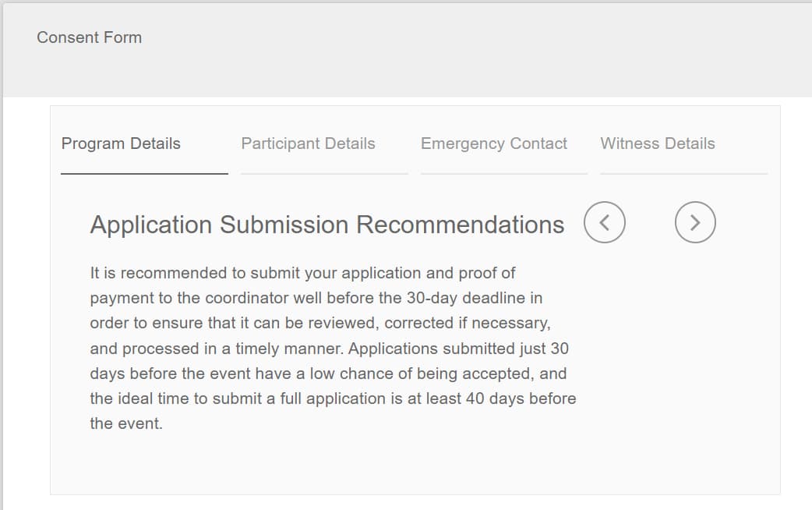Click the Program Details tab

point(121,143)
